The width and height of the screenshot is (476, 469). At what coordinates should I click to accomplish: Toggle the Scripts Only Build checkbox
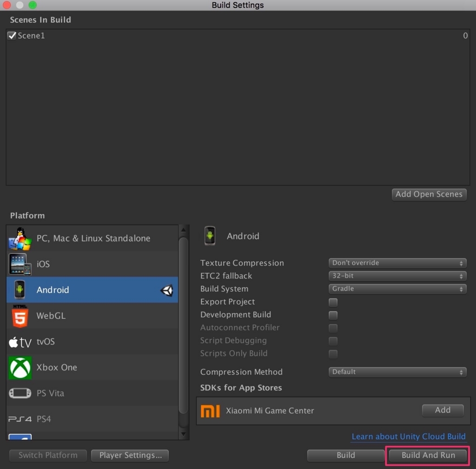tap(333, 354)
